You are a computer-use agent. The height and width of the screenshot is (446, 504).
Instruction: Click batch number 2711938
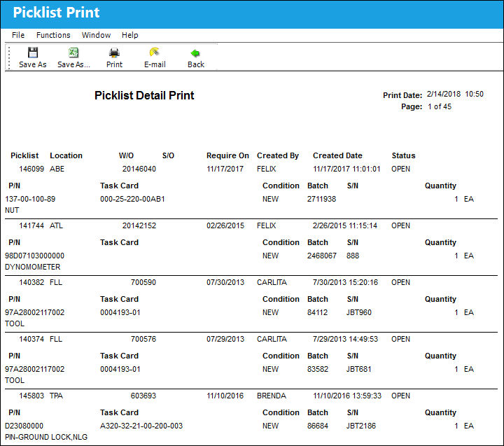coord(321,199)
